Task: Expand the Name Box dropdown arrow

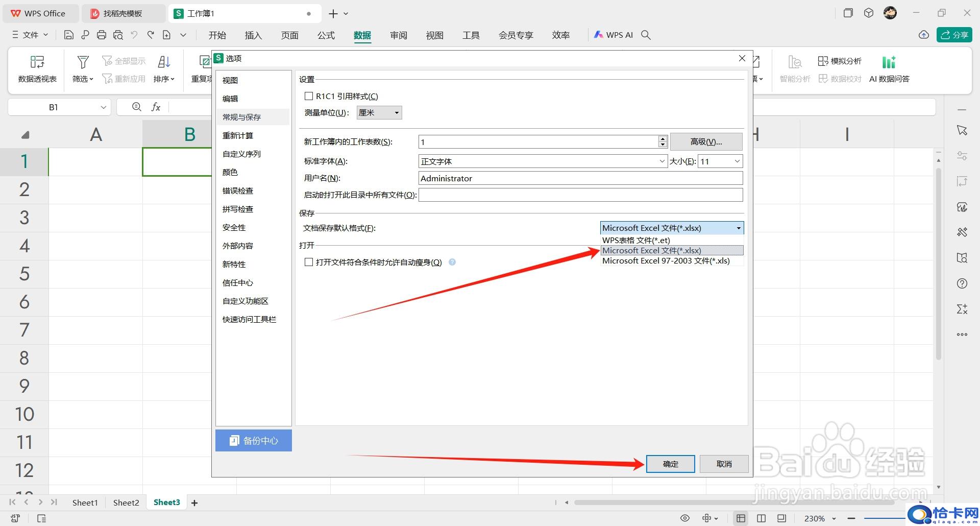Action: click(103, 107)
